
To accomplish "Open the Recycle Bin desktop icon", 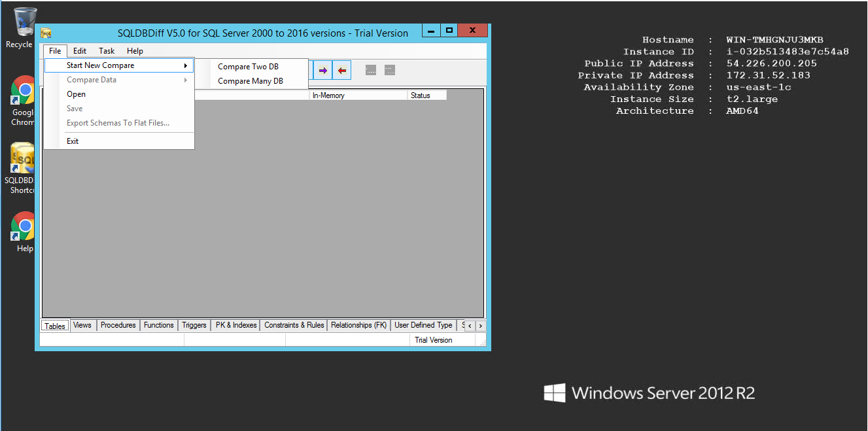I will pos(24,24).
